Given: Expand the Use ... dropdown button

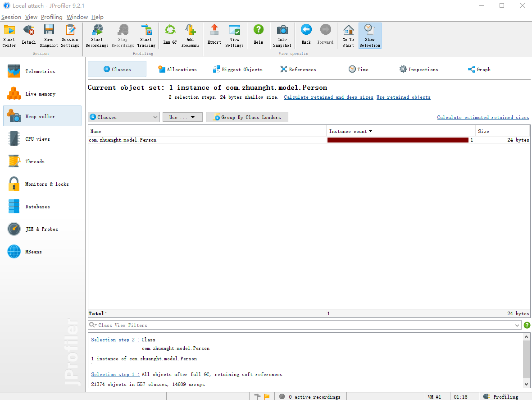Looking at the screenshot, I should click(x=182, y=117).
